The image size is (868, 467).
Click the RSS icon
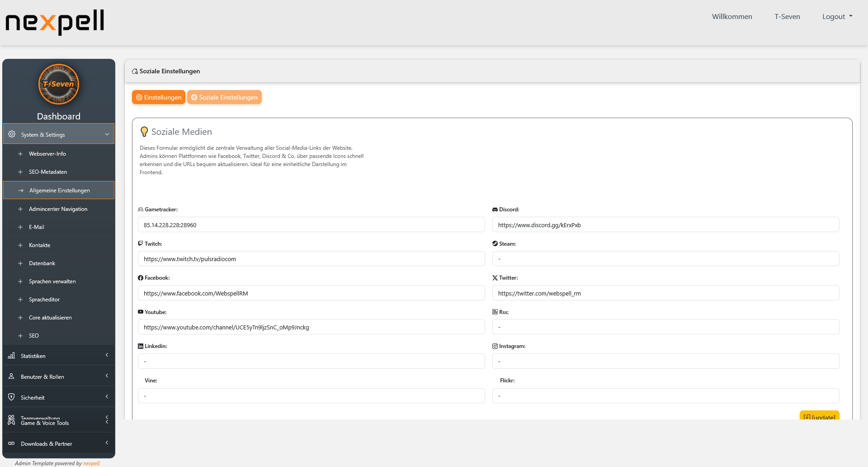[495, 312]
